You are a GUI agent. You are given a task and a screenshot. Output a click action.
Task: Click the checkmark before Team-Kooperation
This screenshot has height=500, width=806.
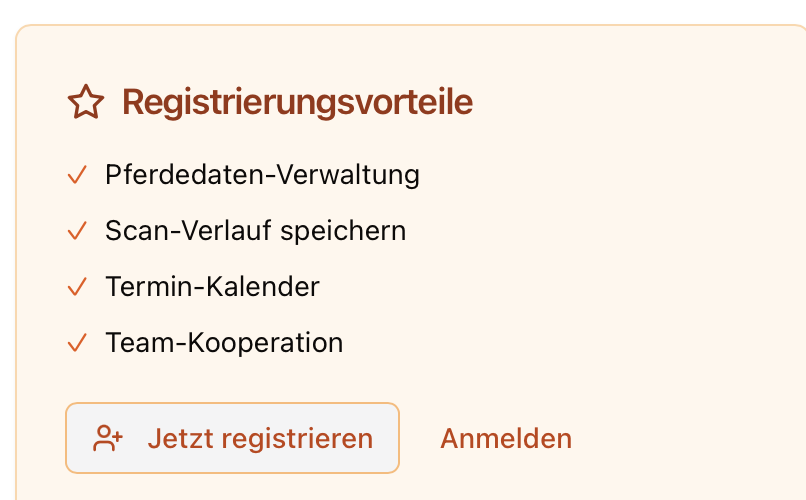pos(78,344)
